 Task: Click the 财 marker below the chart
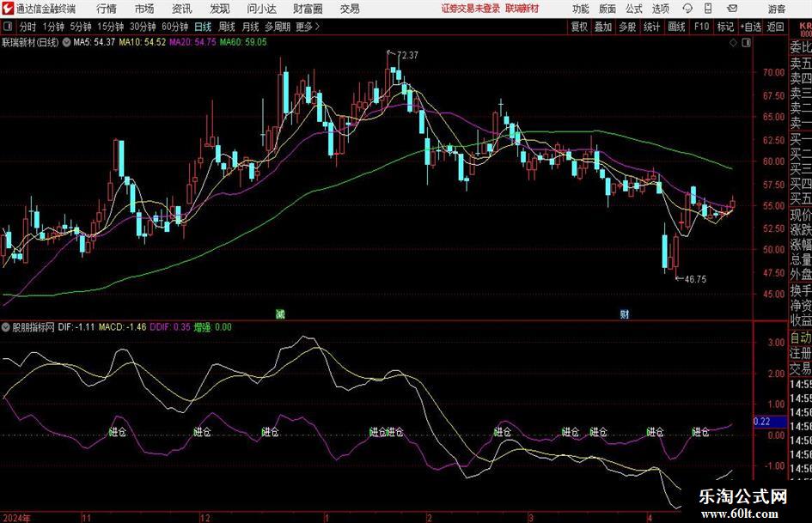pos(625,313)
